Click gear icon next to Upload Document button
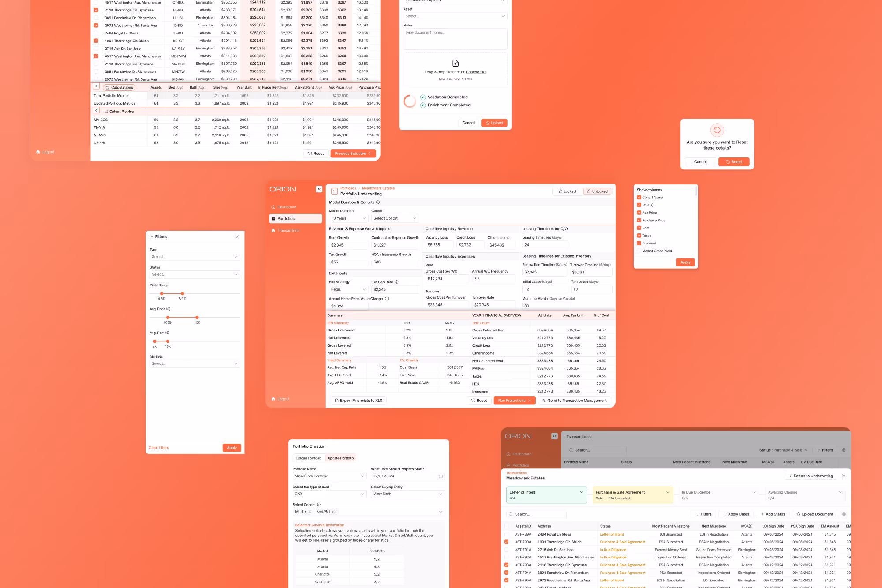The width and height of the screenshot is (882, 588). [x=844, y=514]
